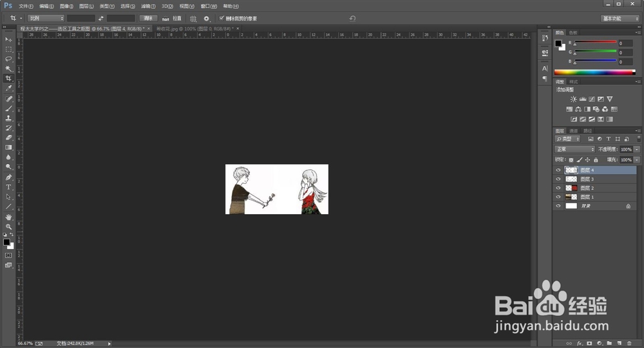The height and width of the screenshot is (348, 644).
Task: Select the Lasso tool
Action: click(8, 59)
